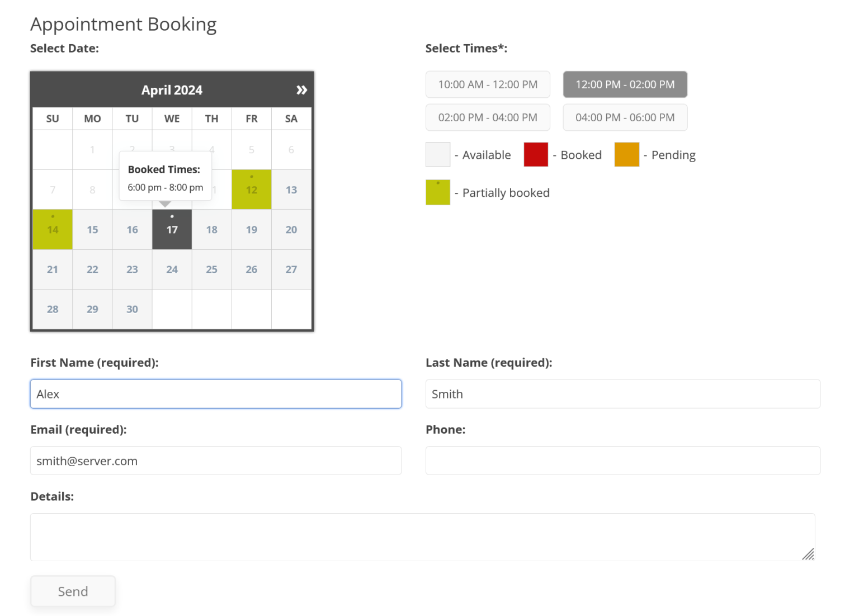Select April 25 from the calendar
The width and height of the screenshot is (859, 616).
coord(211,269)
